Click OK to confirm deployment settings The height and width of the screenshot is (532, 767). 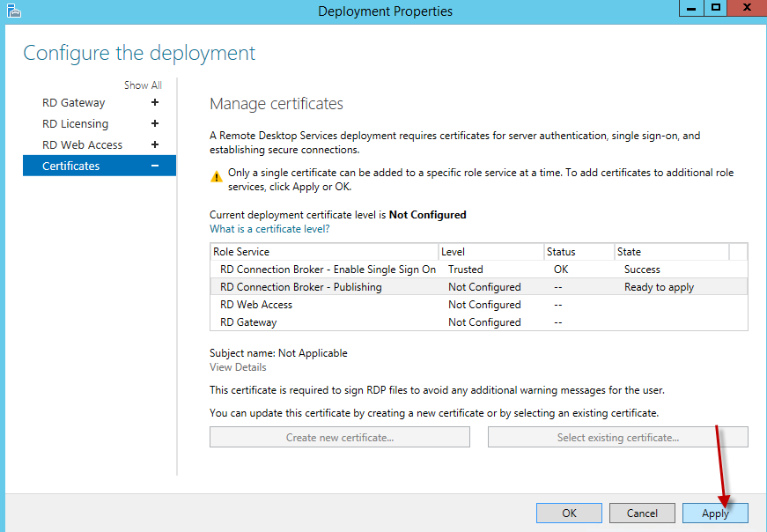click(x=569, y=514)
